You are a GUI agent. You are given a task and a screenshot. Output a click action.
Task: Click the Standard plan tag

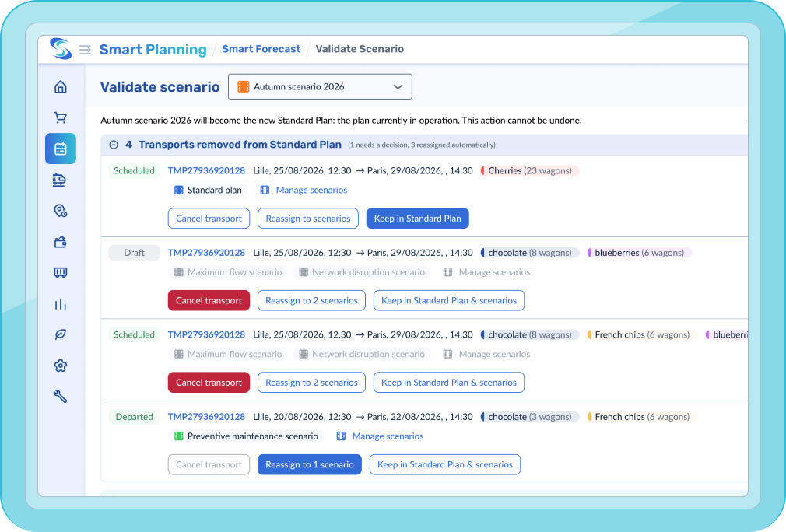208,191
